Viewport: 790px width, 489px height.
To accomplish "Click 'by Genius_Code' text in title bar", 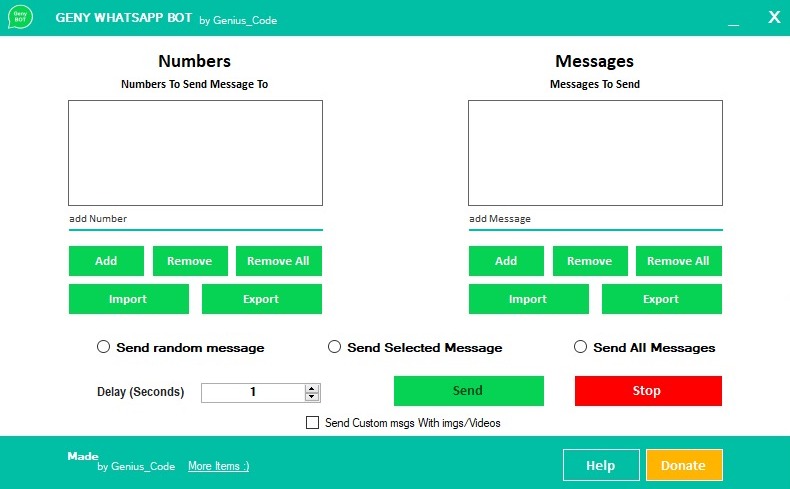I will 238,20.
